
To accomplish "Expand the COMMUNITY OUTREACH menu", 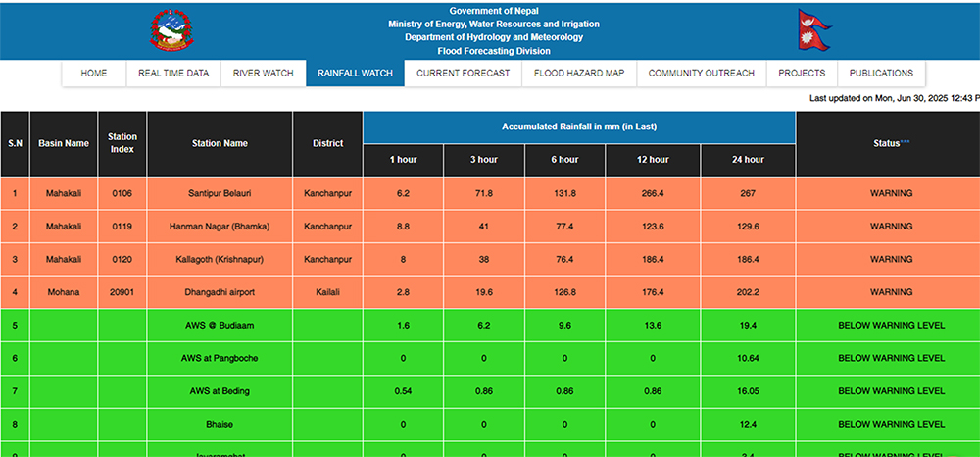I will [701, 74].
